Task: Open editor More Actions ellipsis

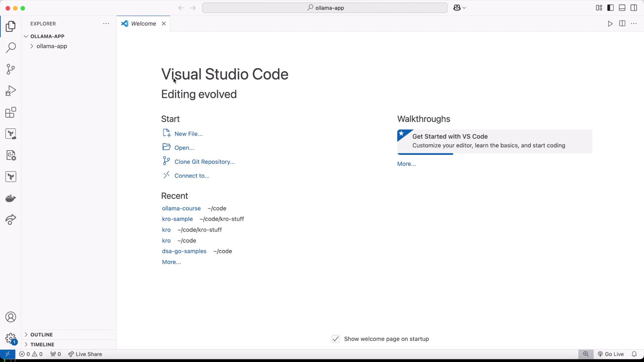Action: 634,23
